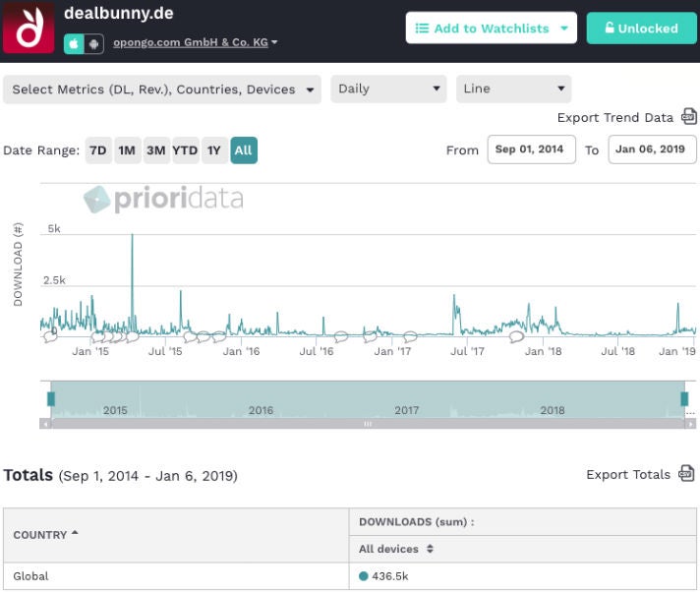700x593 pixels.
Task: Select the Apple iOS platform icon
Action: [74, 43]
